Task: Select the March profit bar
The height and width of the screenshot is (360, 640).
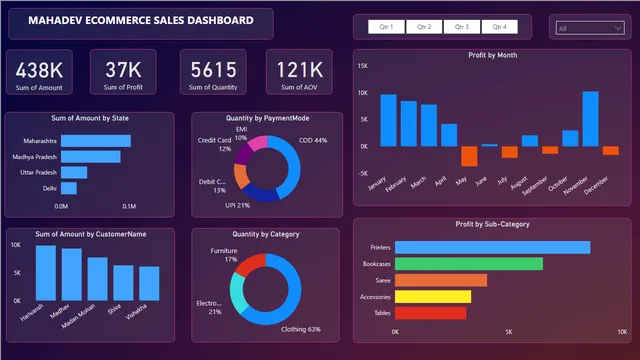Action: [429, 125]
